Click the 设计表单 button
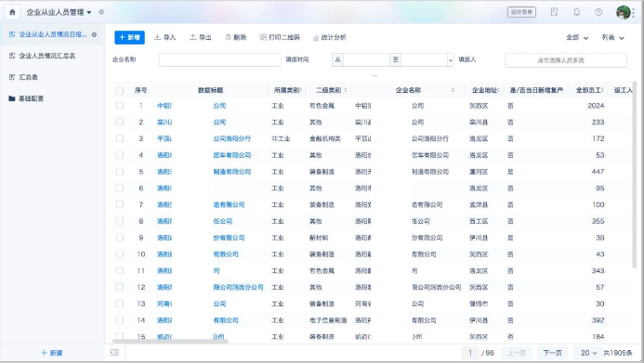 tap(521, 12)
